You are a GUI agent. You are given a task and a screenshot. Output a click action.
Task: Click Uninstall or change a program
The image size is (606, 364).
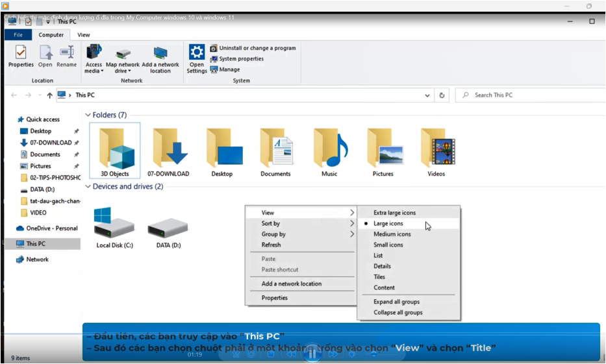pyautogui.click(x=253, y=48)
